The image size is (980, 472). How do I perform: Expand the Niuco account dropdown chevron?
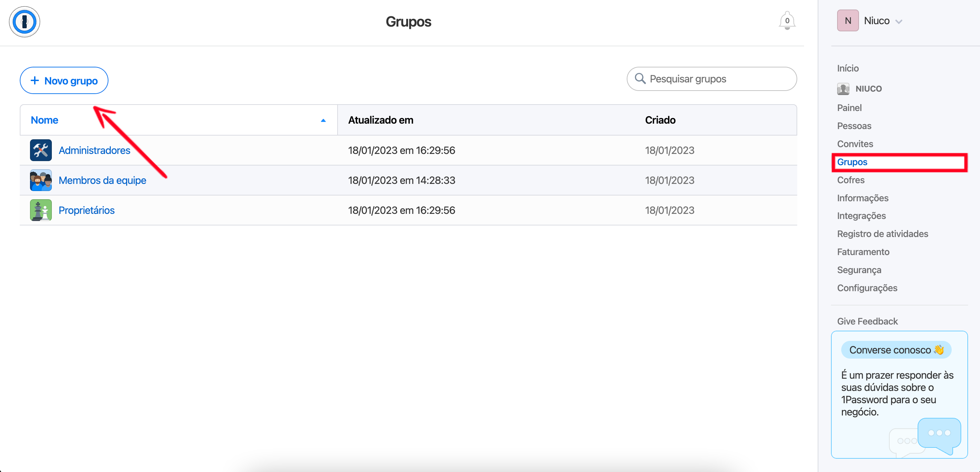(x=899, y=22)
